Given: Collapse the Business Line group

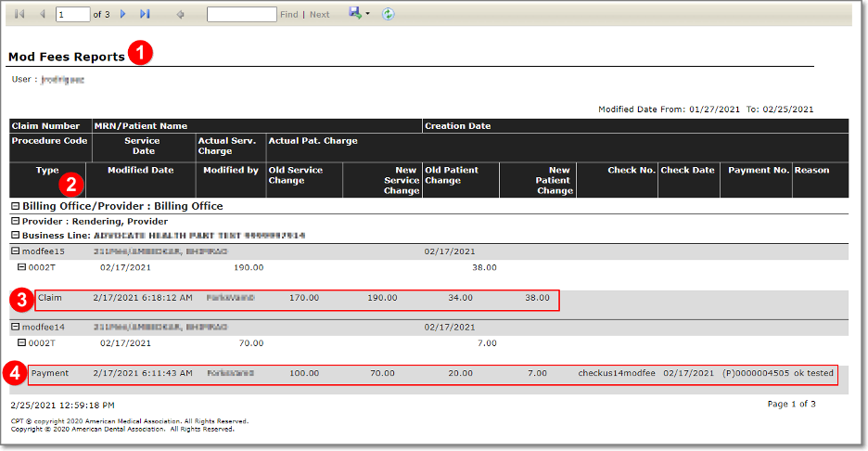Looking at the screenshot, I should click(15, 236).
